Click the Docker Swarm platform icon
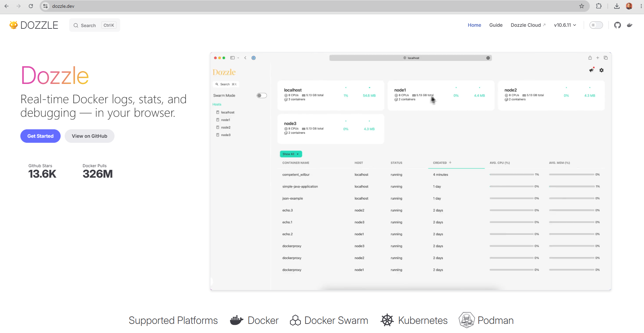 295,320
